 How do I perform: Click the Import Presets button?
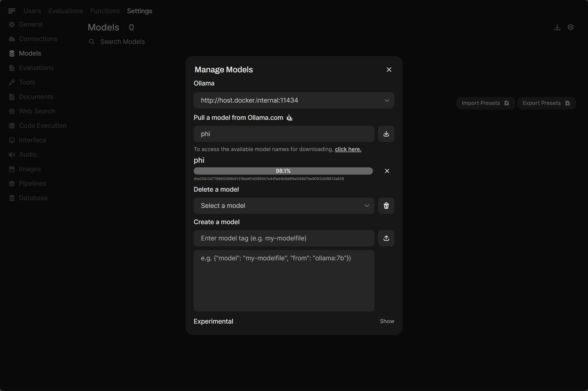point(485,103)
